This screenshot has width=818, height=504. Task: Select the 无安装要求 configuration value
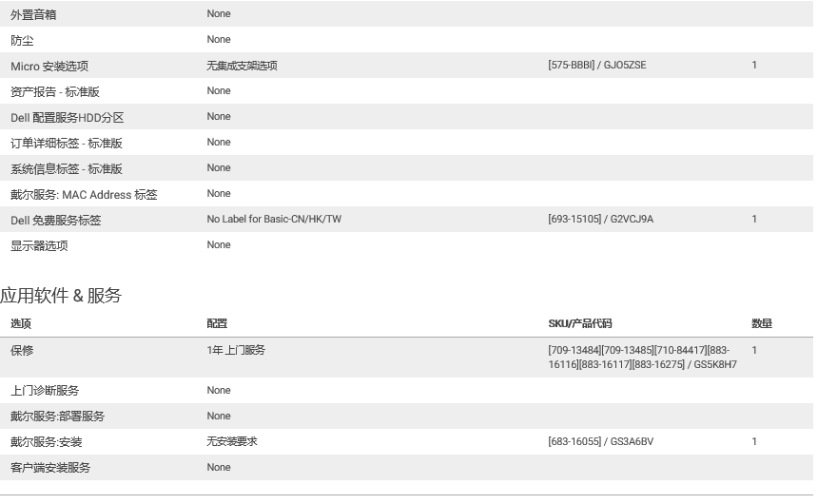pos(232,442)
